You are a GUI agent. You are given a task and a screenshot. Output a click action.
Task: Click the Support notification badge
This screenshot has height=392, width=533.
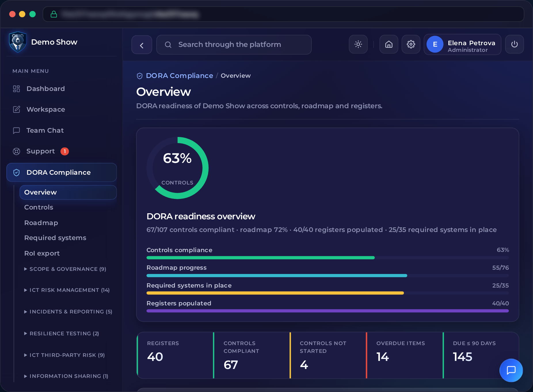coord(65,151)
